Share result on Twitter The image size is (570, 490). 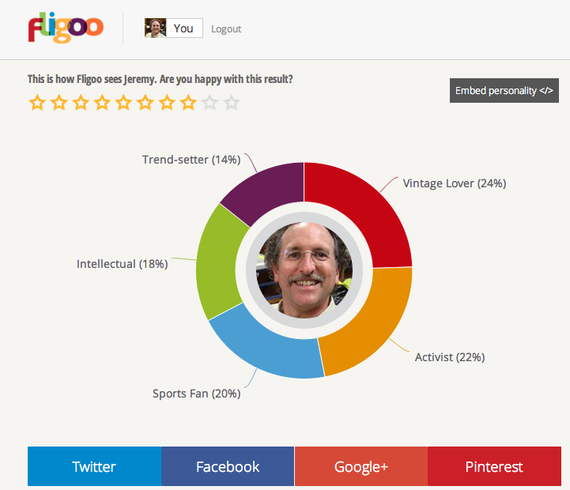click(x=94, y=466)
